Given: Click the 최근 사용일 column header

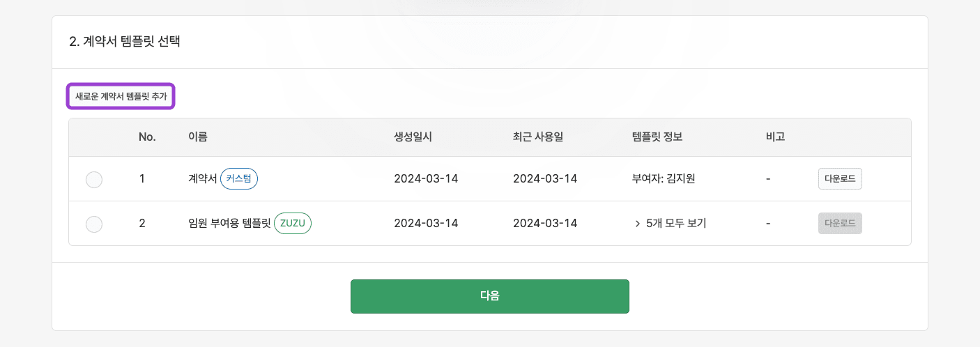Looking at the screenshot, I should [538, 137].
